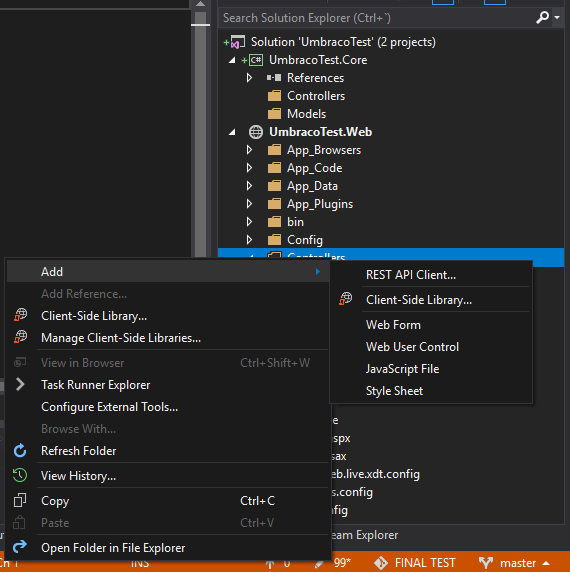Viewport: 570px width, 572px height.
Task: Choose Client-Side Library in Add submenu
Action: tap(431, 300)
